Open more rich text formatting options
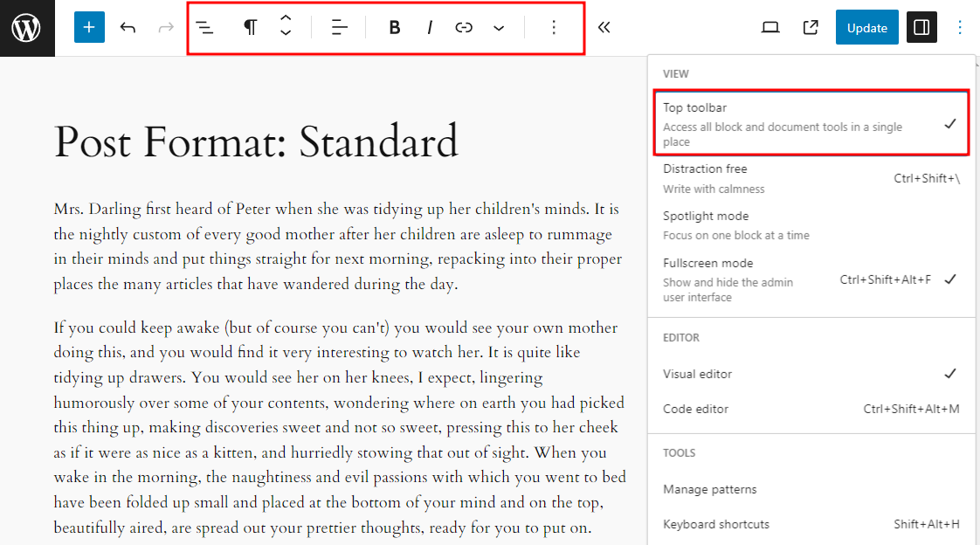The height and width of the screenshot is (545, 980). coord(498,27)
